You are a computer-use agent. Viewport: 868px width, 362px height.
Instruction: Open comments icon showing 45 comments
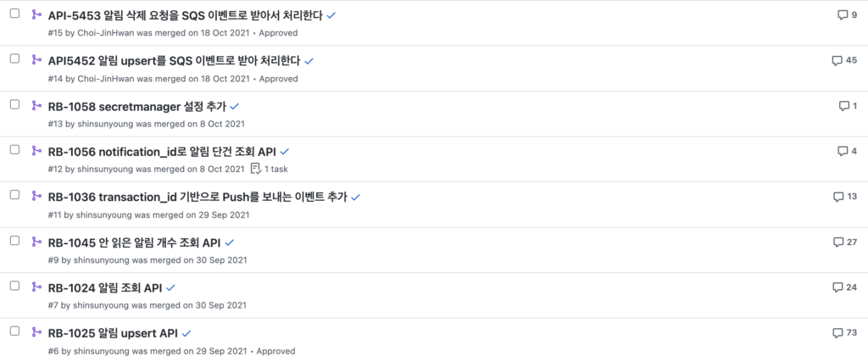(837, 60)
